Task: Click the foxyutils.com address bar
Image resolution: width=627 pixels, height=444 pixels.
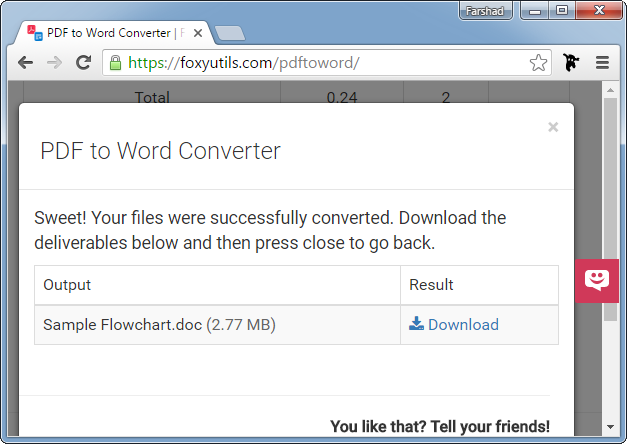Action: [x=327, y=63]
